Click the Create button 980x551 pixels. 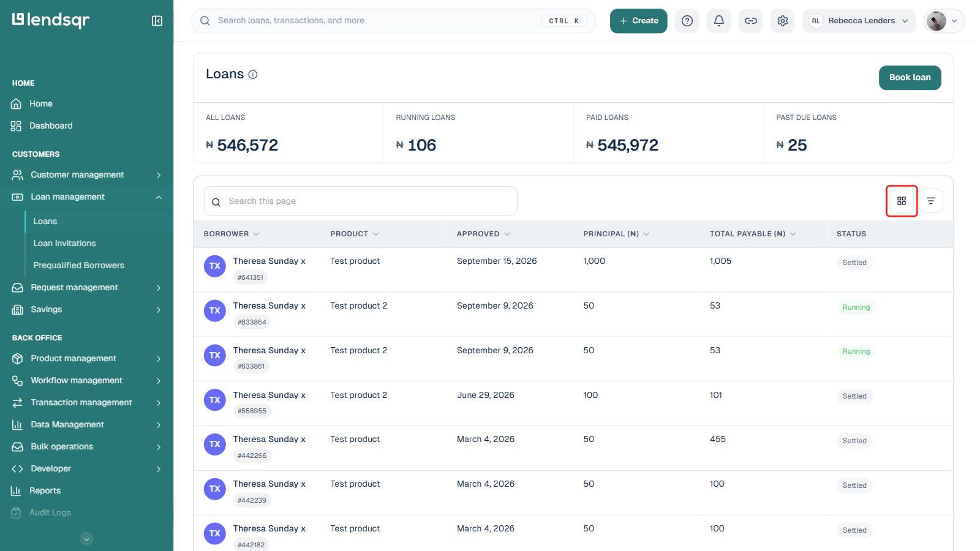639,21
